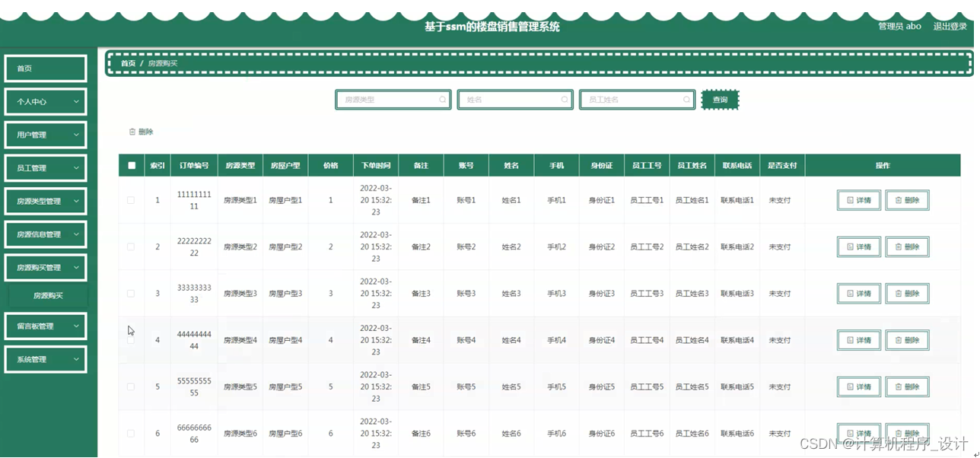Check the checkbox for row 2

click(x=131, y=246)
